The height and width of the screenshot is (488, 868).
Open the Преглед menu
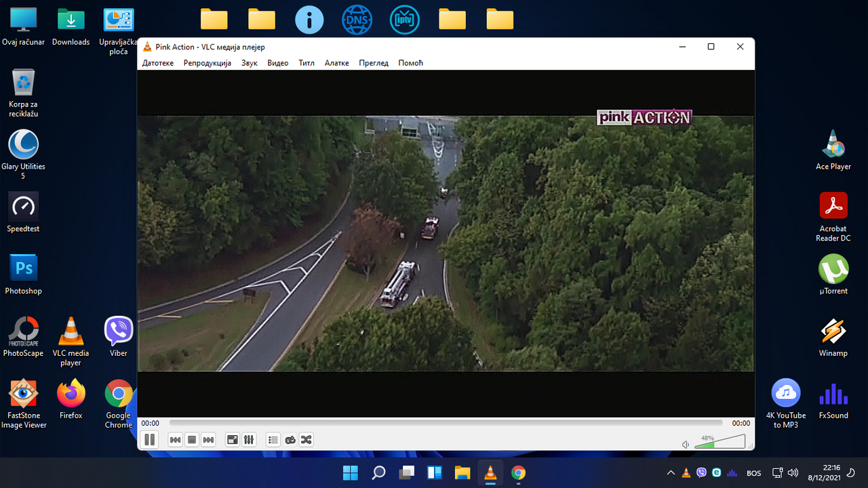point(374,63)
